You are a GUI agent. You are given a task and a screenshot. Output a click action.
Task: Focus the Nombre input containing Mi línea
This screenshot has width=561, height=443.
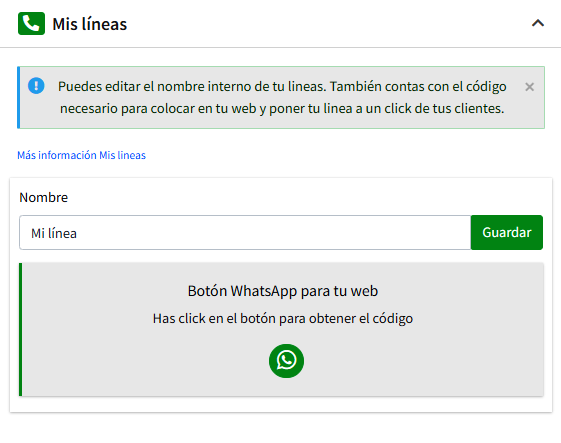(x=245, y=233)
